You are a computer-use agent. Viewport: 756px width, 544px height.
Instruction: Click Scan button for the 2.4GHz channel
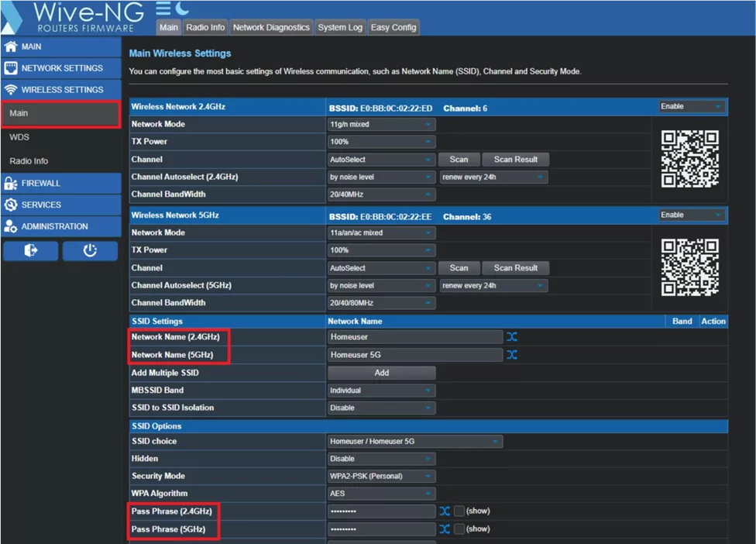459,160
